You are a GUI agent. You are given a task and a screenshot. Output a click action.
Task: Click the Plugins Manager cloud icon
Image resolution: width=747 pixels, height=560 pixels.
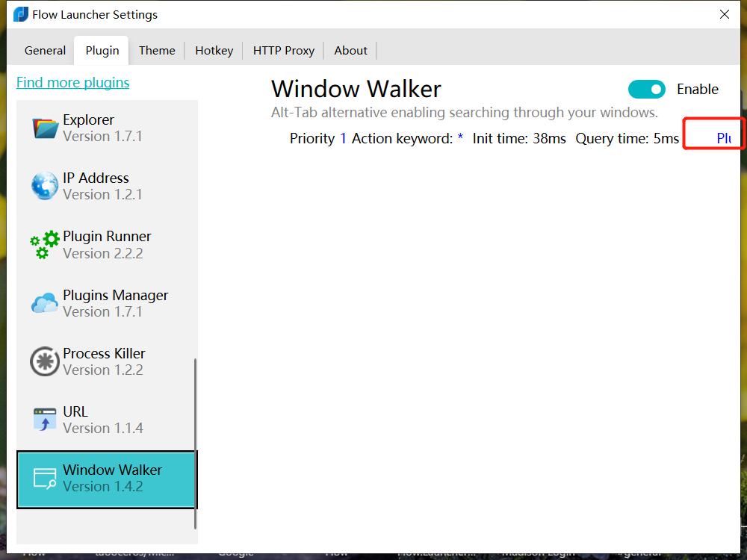(45, 303)
